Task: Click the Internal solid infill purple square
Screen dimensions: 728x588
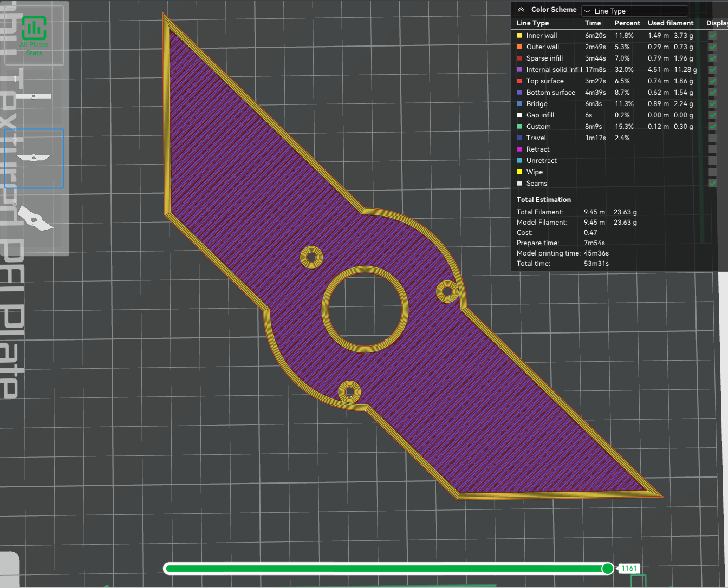Action: (520, 69)
